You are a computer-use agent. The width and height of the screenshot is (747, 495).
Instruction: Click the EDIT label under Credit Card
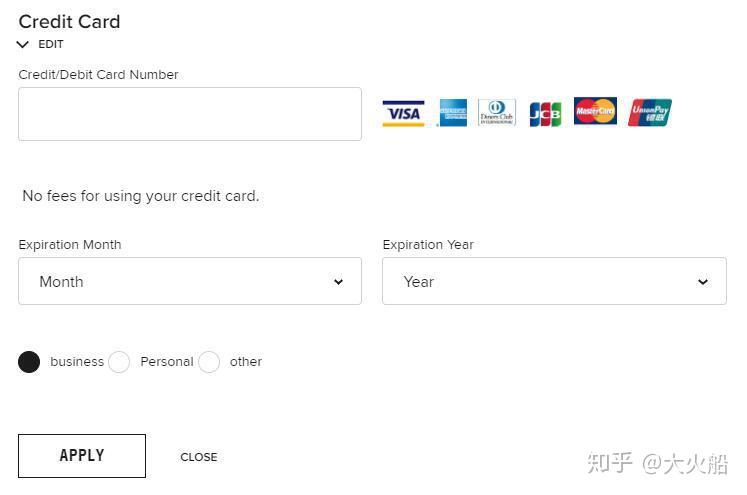click(x=50, y=44)
